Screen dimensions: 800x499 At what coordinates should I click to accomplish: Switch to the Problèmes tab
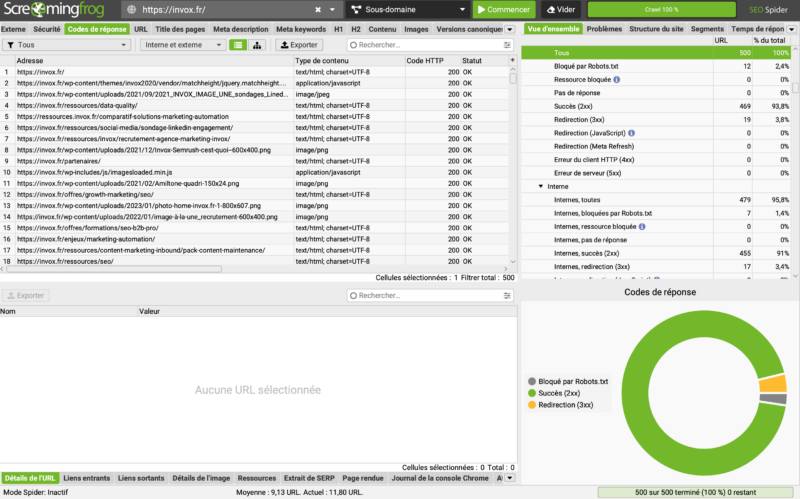tap(604, 29)
